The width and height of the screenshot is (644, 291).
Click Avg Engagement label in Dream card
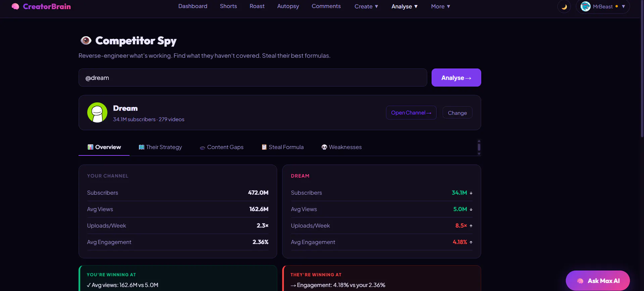pyautogui.click(x=313, y=242)
